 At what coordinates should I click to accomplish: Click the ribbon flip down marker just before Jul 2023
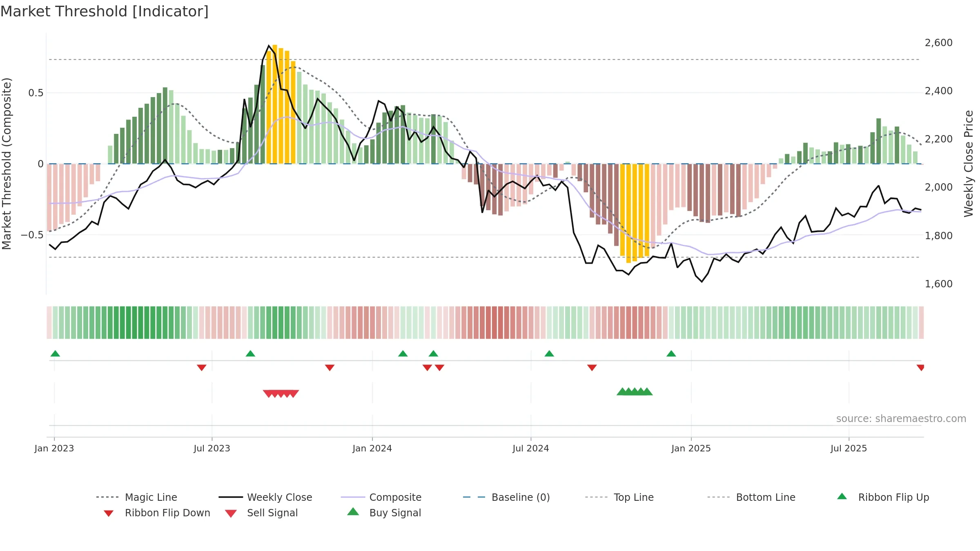tap(202, 368)
